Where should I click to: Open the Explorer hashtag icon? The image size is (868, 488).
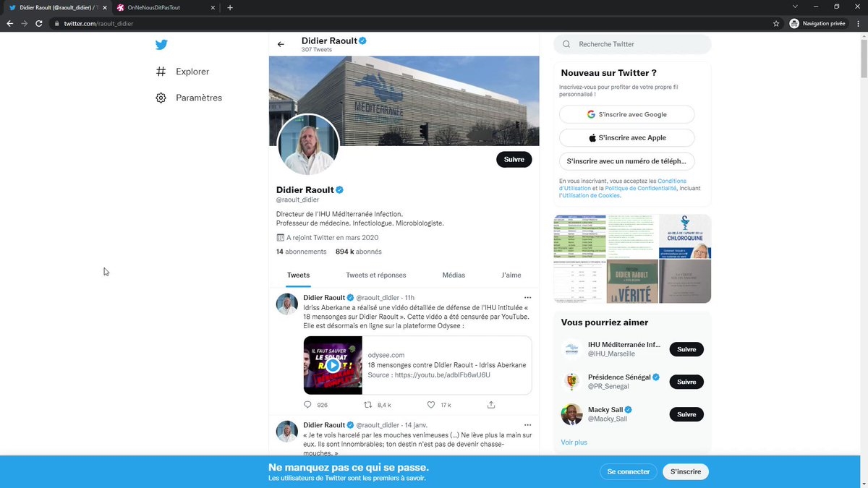(x=161, y=72)
